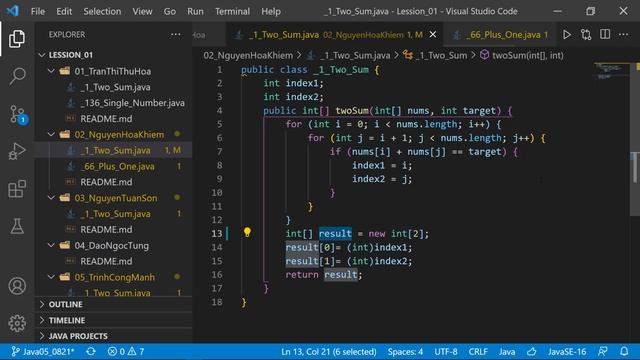The height and width of the screenshot is (360, 640).
Task: Click _1_Two_Sum class breadcrumb
Action: pos(435,55)
